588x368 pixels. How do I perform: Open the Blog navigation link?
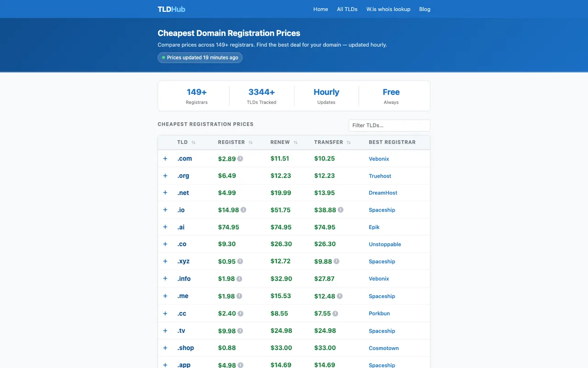coord(425,9)
